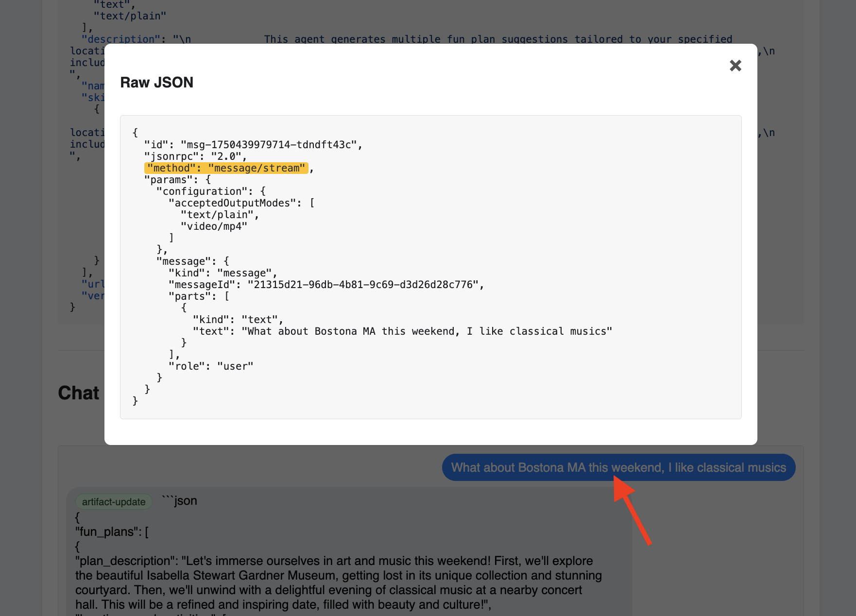Click the kind message line in JSON

[x=223, y=273]
